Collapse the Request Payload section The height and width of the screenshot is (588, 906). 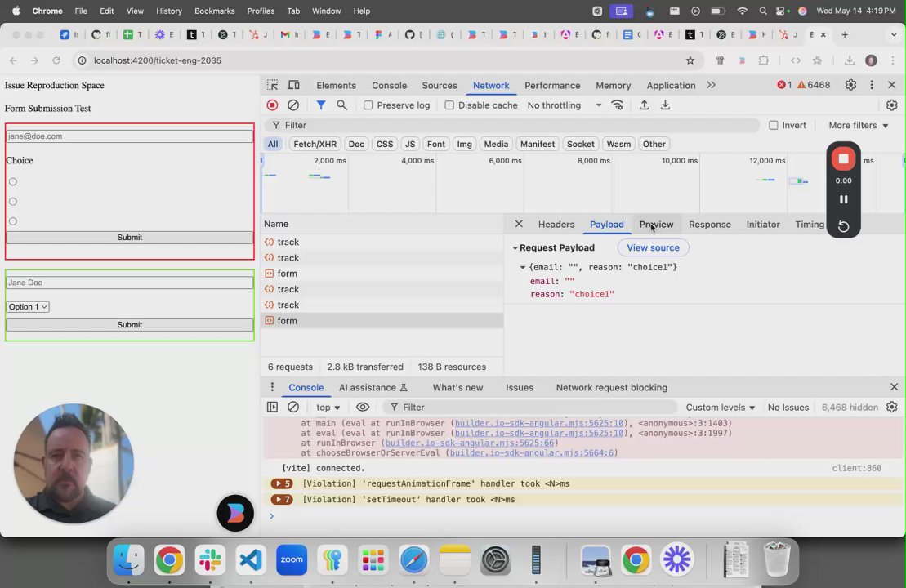(515, 247)
